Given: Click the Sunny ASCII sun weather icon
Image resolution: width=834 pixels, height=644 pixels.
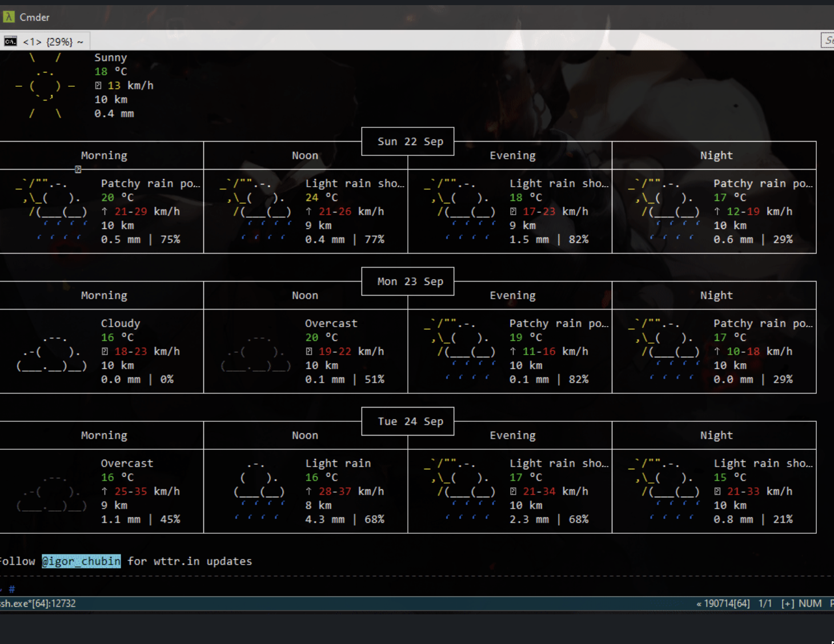Looking at the screenshot, I should [45, 87].
